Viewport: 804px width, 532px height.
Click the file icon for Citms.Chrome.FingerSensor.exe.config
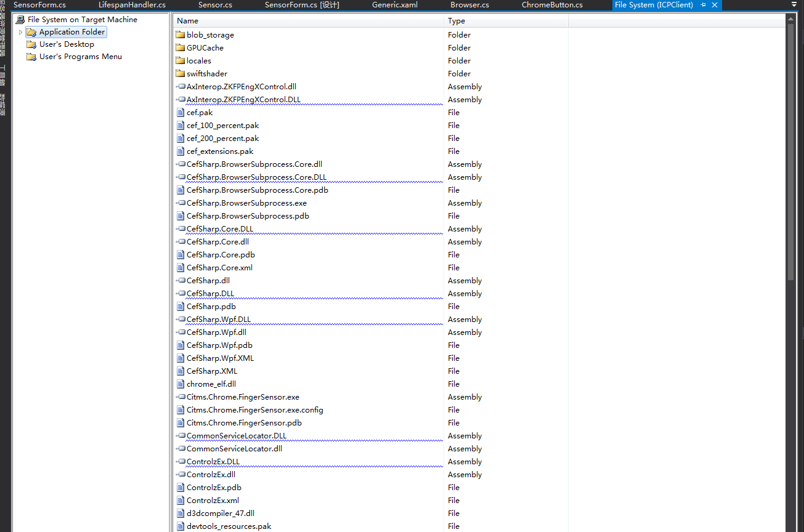click(181, 409)
